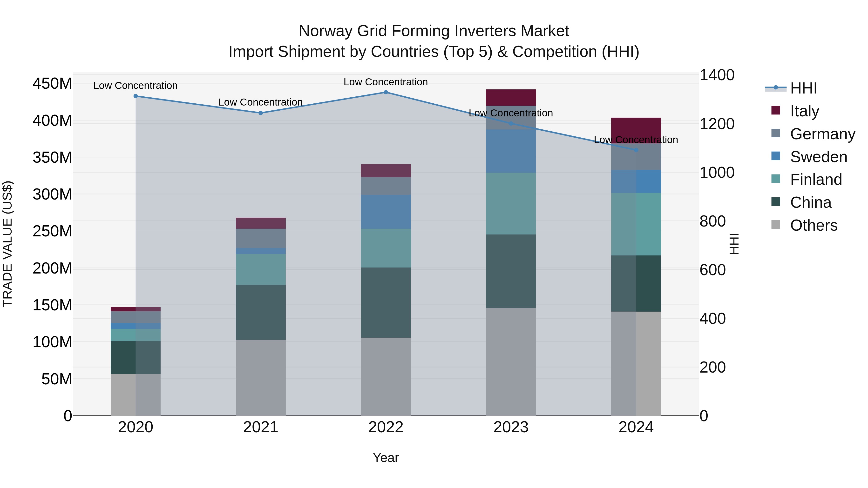Click the 450M trade value tick label

pos(52,83)
